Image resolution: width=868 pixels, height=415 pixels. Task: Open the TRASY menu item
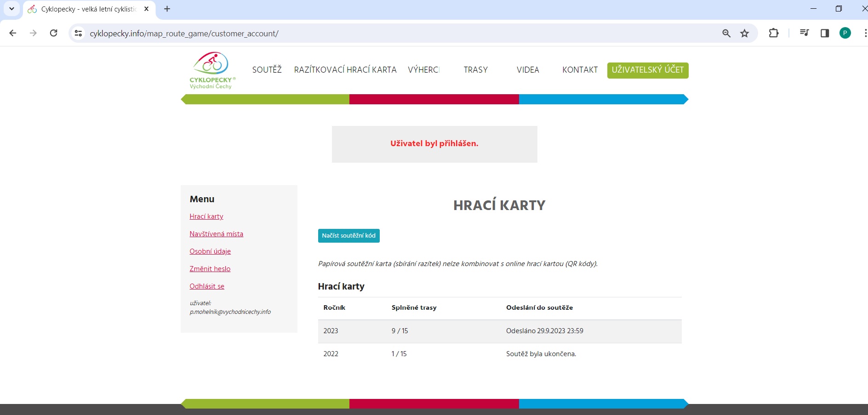pos(475,70)
